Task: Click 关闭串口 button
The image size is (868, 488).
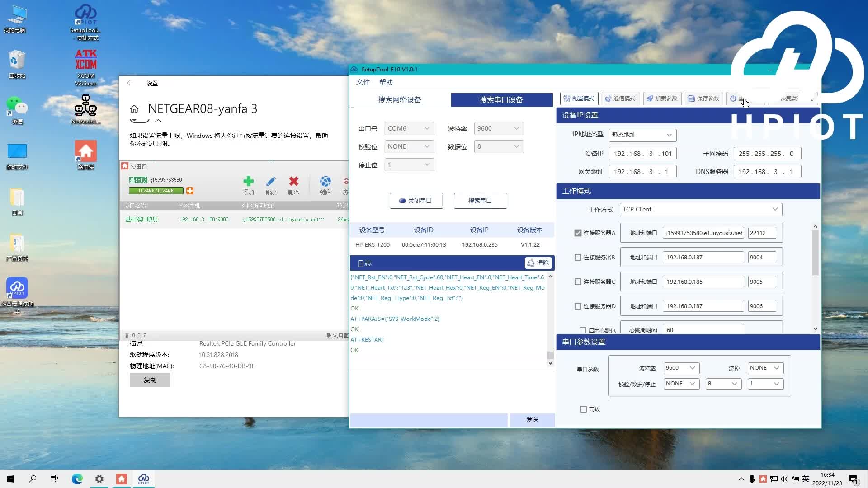Action: coord(416,201)
